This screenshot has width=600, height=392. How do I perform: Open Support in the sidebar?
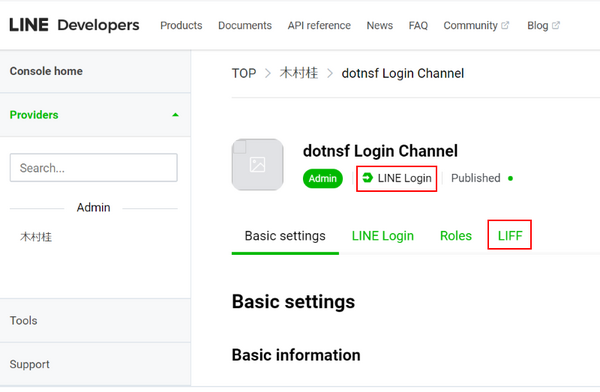coord(29,364)
